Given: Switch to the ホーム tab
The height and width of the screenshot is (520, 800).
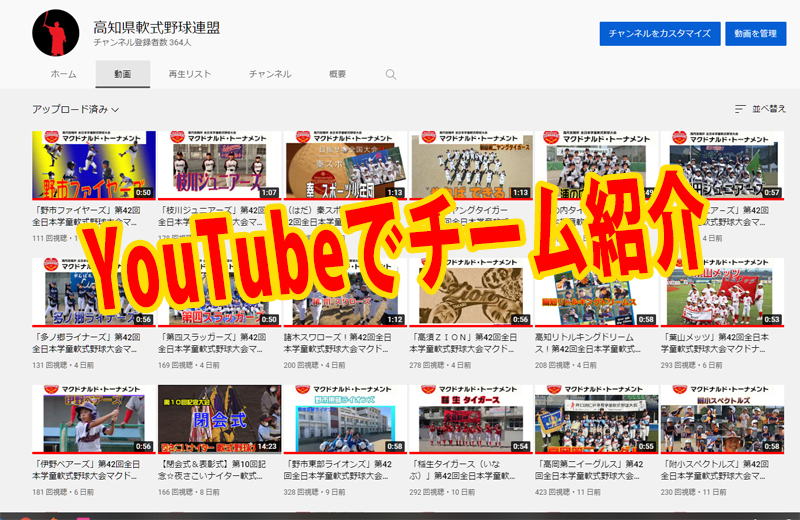Looking at the screenshot, I should 64,75.
